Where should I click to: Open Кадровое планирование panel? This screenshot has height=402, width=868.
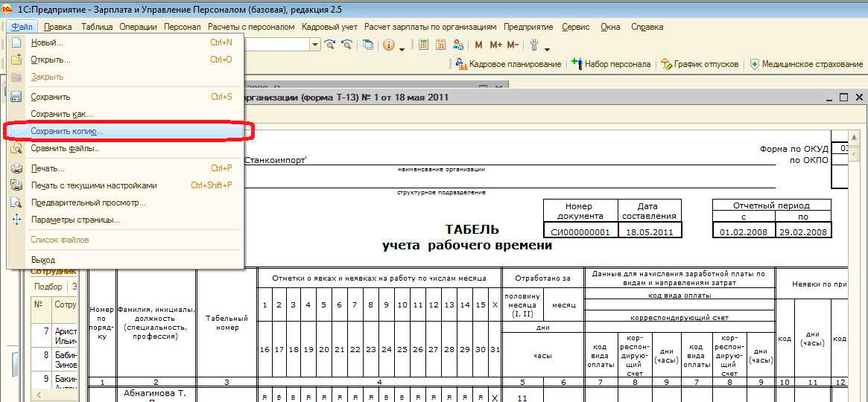click(x=508, y=64)
